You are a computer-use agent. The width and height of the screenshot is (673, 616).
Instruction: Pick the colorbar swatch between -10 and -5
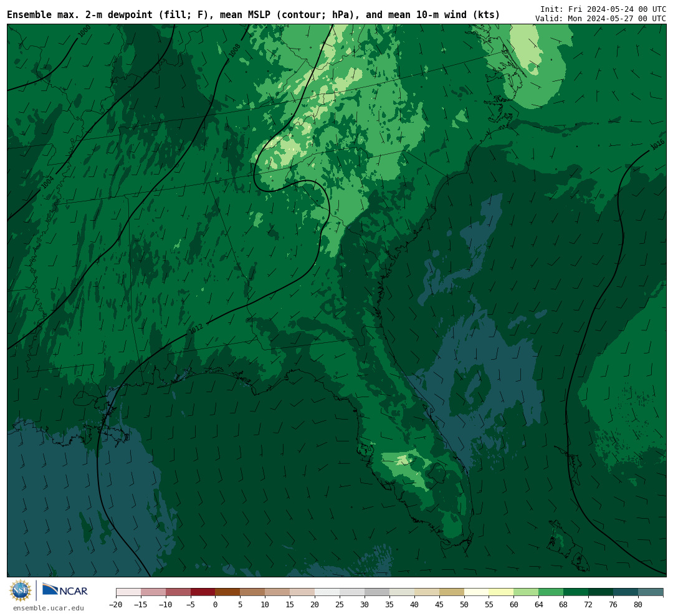pyautogui.click(x=178, y=592)
